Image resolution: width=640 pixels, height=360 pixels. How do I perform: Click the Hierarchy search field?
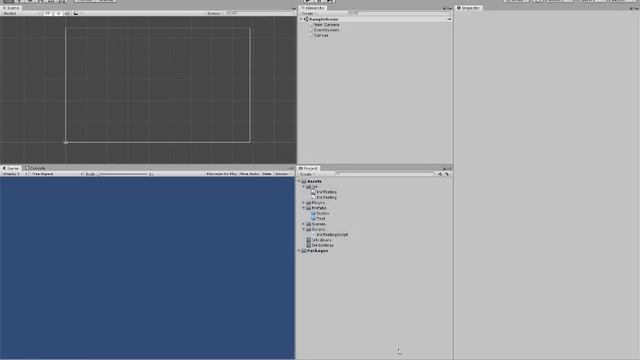[x=398, y=13]
